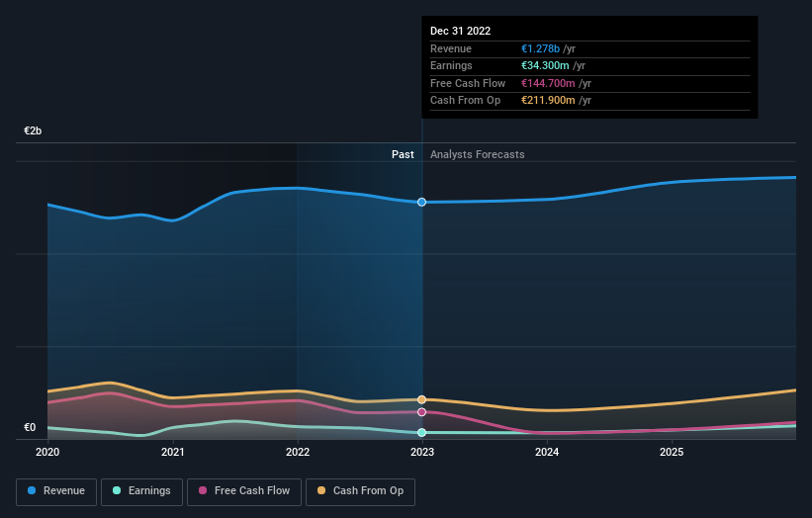
Task: Click the €1.278b revenue value
Action: pyautogui.click(x=540, y=48)
